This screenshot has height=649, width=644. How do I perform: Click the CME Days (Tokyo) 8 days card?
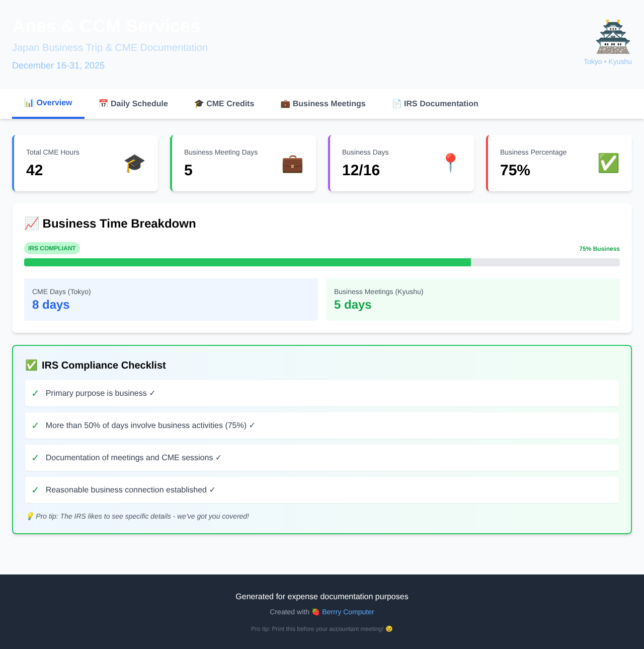pos(171,300)
